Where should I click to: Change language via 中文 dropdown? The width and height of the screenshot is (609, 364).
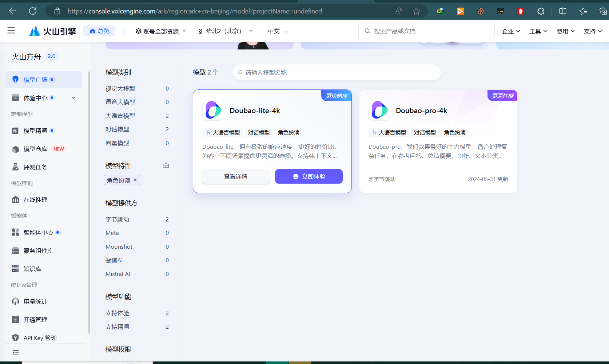[278, 31]
